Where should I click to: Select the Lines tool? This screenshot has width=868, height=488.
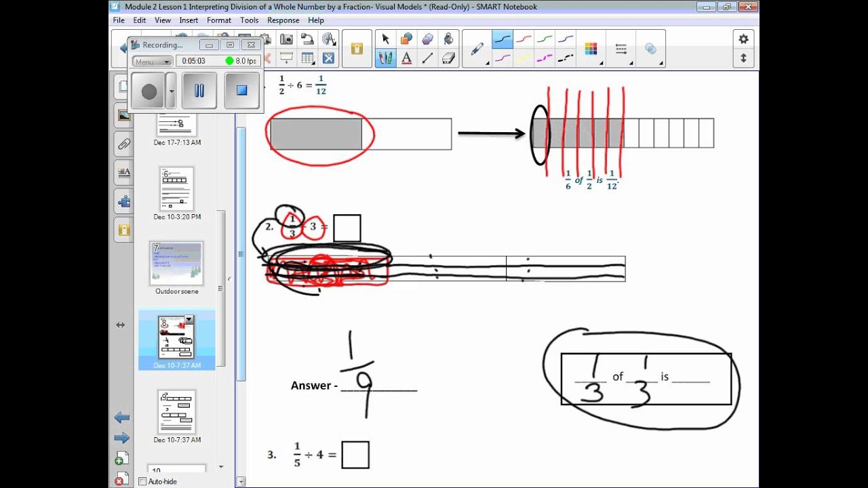[427, 58]
